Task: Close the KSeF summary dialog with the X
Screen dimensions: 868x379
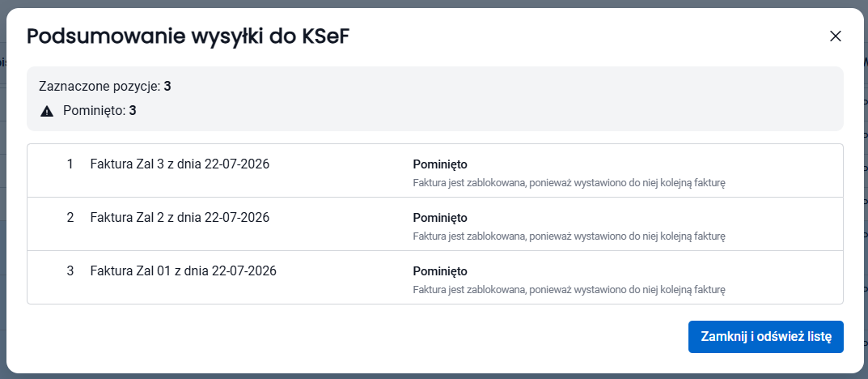Action: [x=836, y=36]
